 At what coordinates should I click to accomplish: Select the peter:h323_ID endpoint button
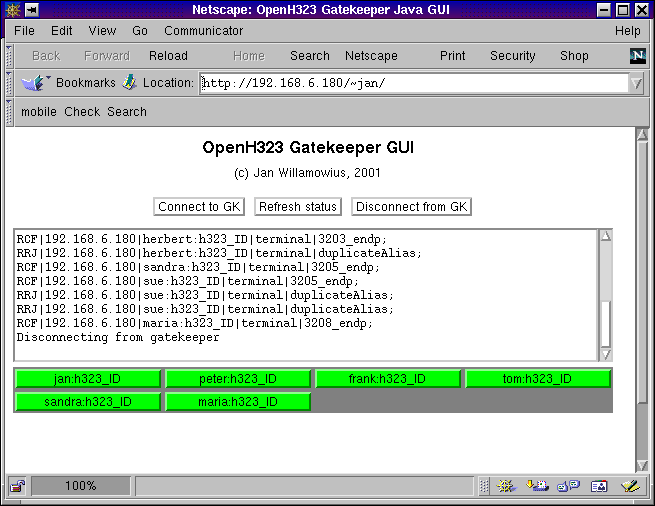238,379
